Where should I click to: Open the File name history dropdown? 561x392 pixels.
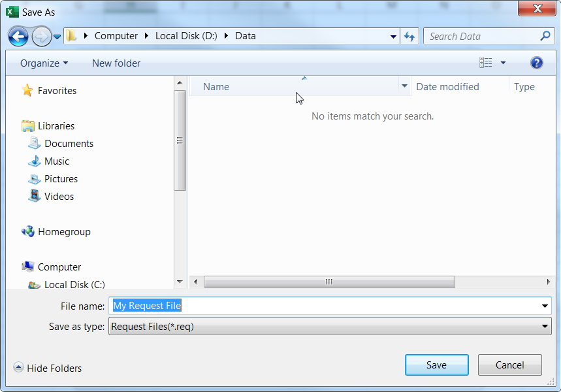click(545, 306)
